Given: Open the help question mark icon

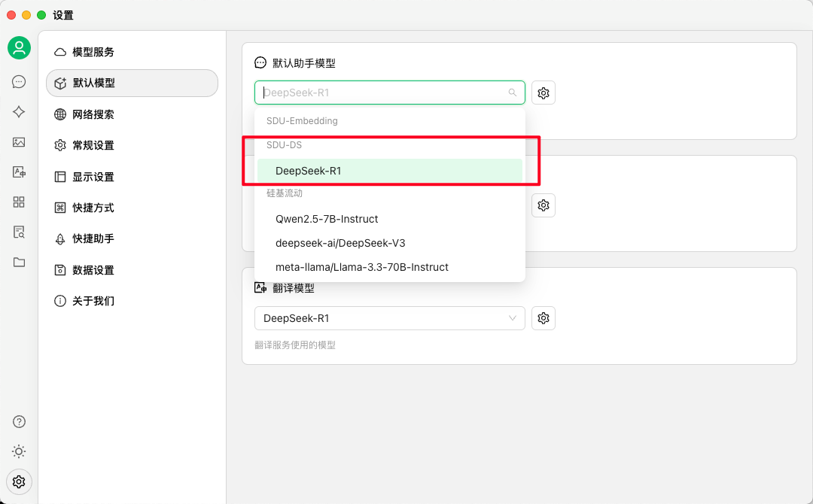Looking at the screenshot, I should (x=19, y=422).
